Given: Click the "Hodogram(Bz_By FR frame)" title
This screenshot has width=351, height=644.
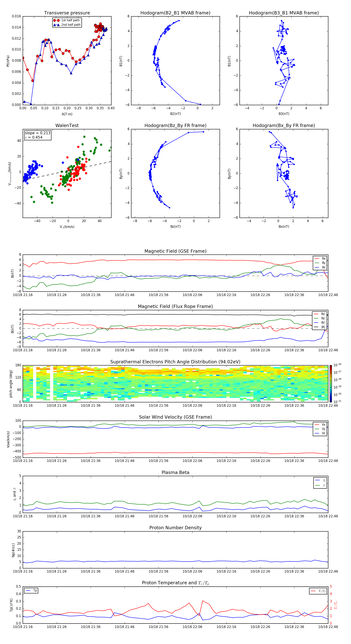Looking at the screenshot, I should [175, 125].
